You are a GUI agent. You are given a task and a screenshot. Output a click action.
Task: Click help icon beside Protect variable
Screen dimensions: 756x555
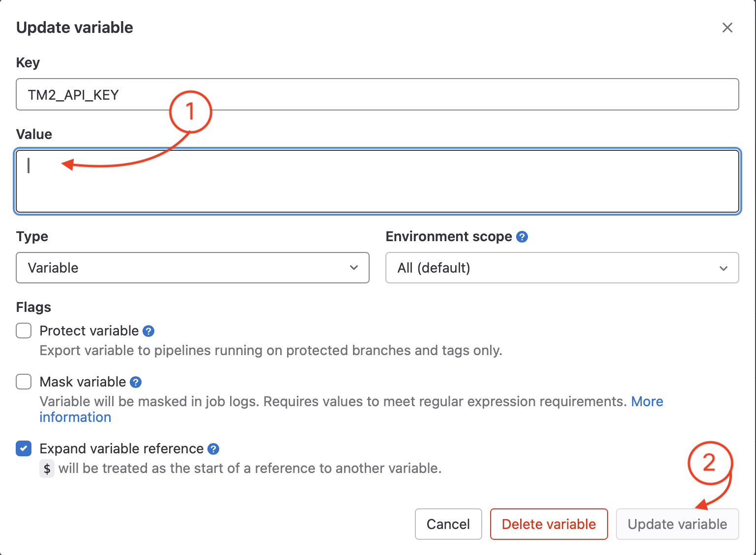pyautogui.click(x=148, y=331)
